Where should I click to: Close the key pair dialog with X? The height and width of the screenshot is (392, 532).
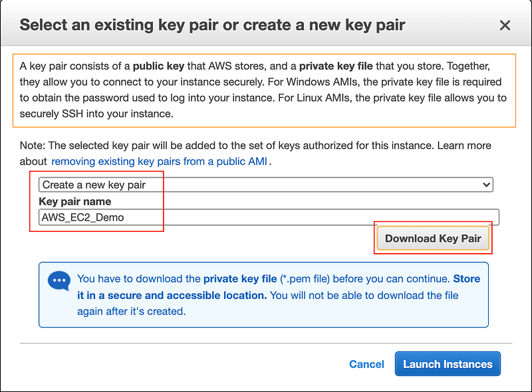(x=505, y=26)
